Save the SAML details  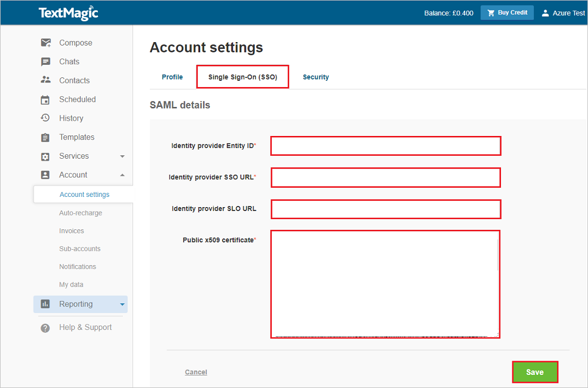(535, 372)
